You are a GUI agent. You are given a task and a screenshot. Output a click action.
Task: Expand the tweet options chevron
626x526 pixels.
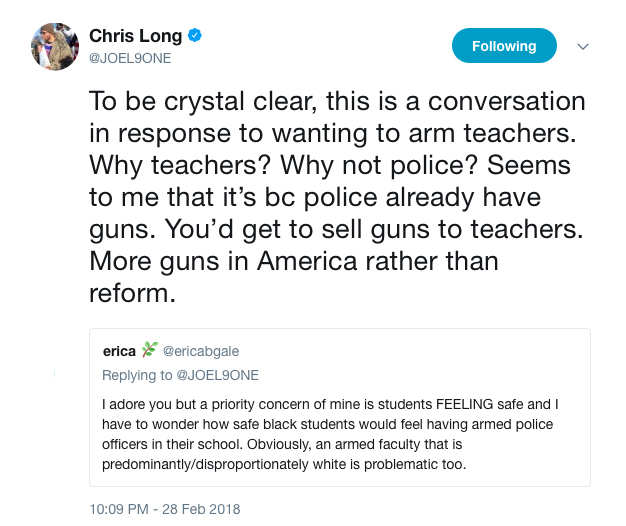click(x=583, y=46)
